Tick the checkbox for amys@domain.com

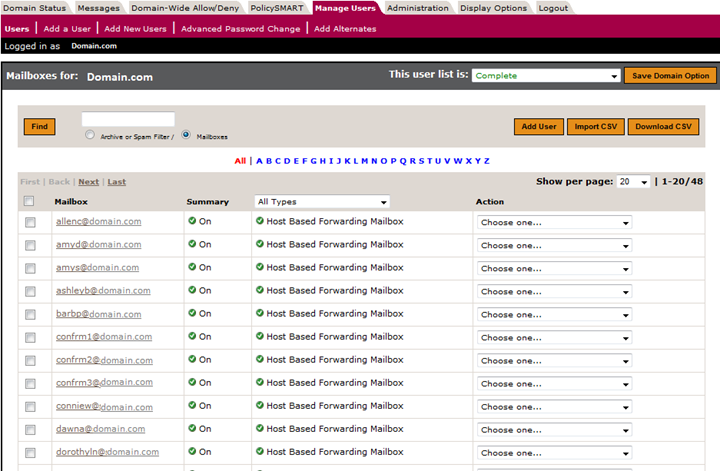[30, 268]
